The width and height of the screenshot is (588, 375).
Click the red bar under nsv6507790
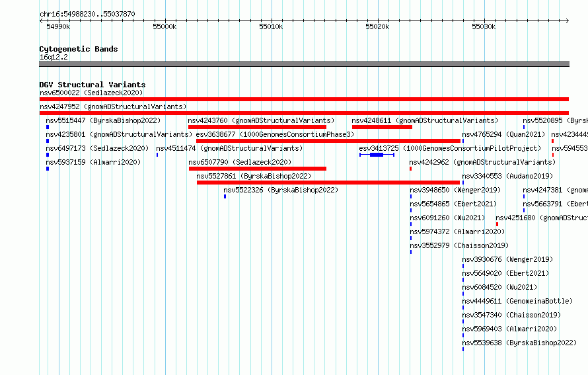click(258, 169)
